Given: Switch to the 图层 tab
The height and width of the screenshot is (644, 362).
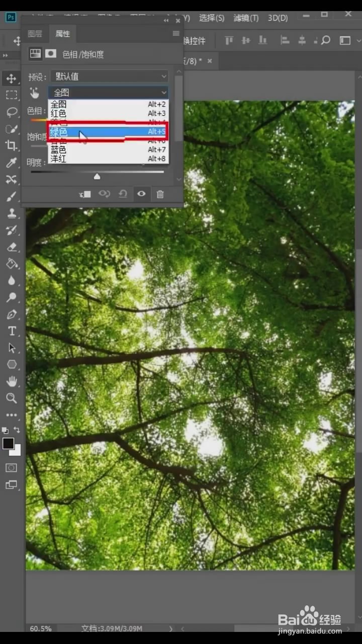Looking at the screenshot, I should pos(35,34).
